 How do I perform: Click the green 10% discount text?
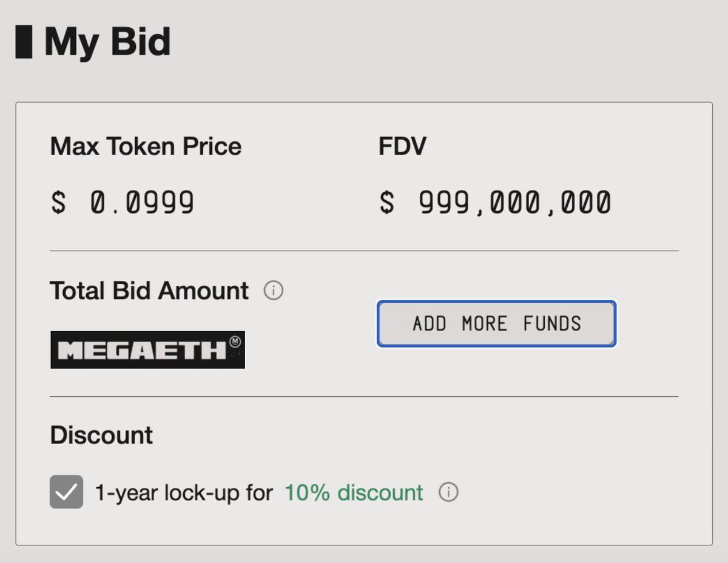(354, 493)
